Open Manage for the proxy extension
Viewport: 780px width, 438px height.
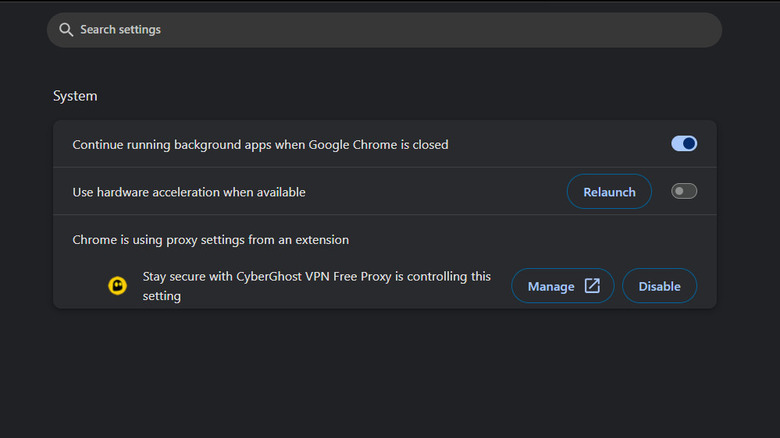563,286
